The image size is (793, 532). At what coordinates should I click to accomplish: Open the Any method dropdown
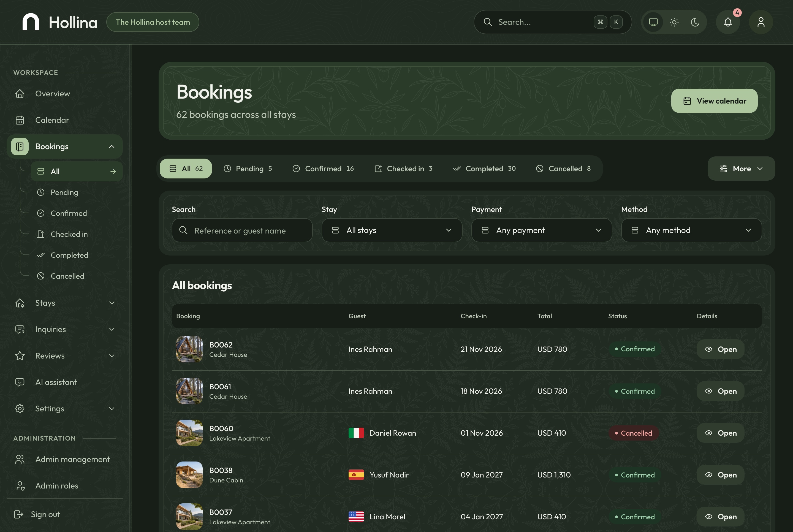click(x=691, y=230)
